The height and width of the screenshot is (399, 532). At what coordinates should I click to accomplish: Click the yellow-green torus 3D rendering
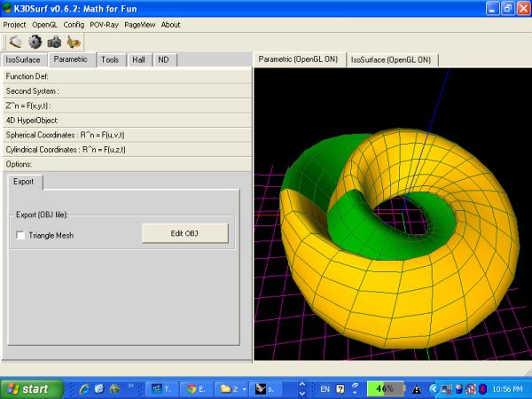[x=401, y=238]
